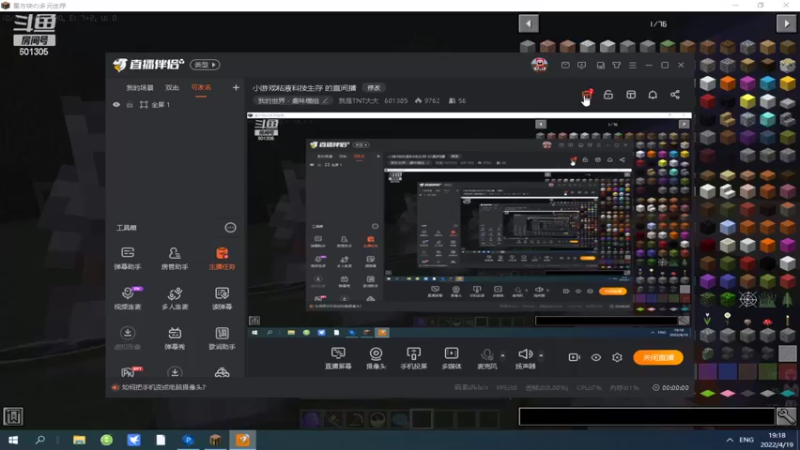Viewport: 800px width, 450px height.
Task: Open the 歌词助手 tool
Action: pos(222,338)
